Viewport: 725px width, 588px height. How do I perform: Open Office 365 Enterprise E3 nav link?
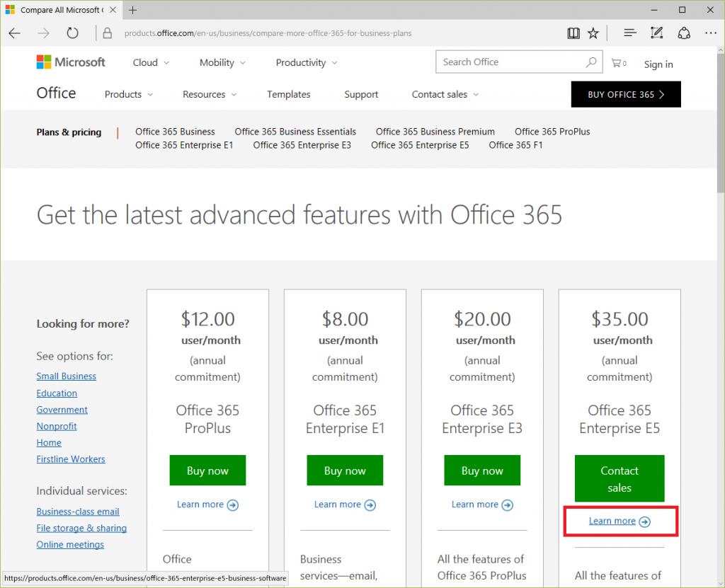pyautogui.click(x=302, y=145)
